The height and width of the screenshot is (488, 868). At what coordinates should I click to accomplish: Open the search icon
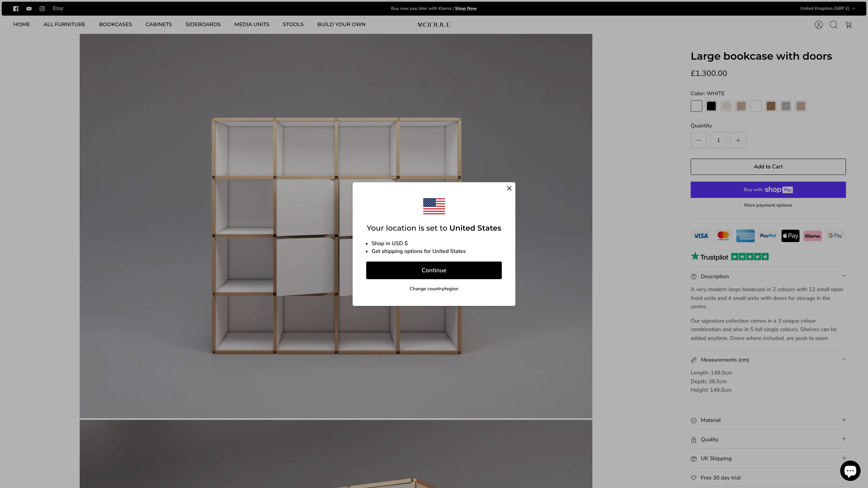[x=834, y=25]
